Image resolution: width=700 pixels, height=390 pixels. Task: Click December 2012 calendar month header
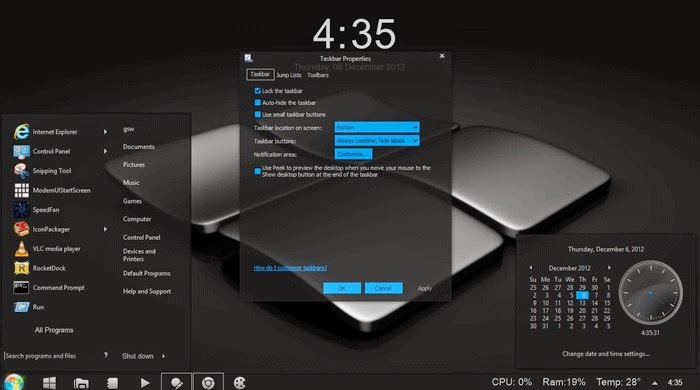pos(570,268)
